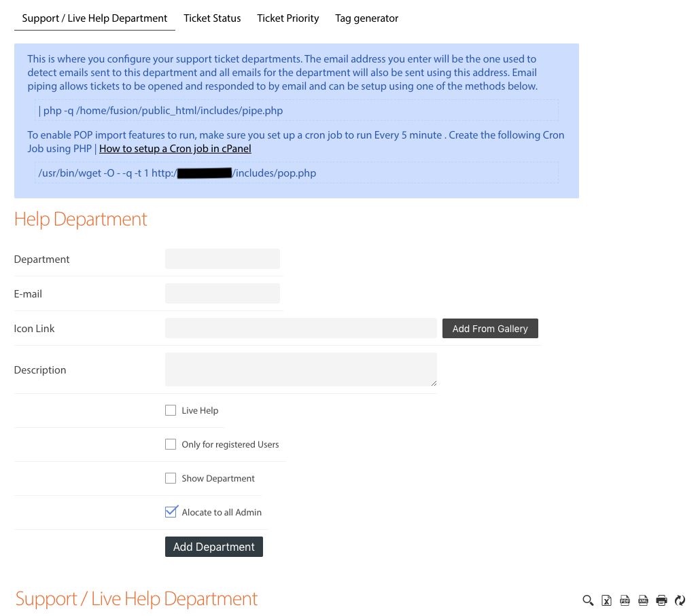Select the Support / Live Help Department tab
Image resolution: width=698 pixels, height=616 pixels.
[x=94, y=18]
